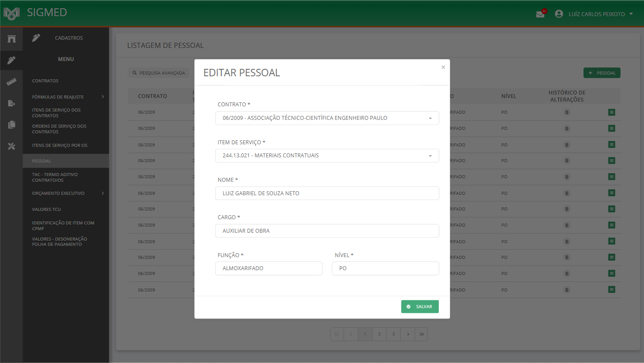Click the CONTRATO column header
Viewport: 644px width, 363px height.
pyautogui.click(x=153, y=96)
